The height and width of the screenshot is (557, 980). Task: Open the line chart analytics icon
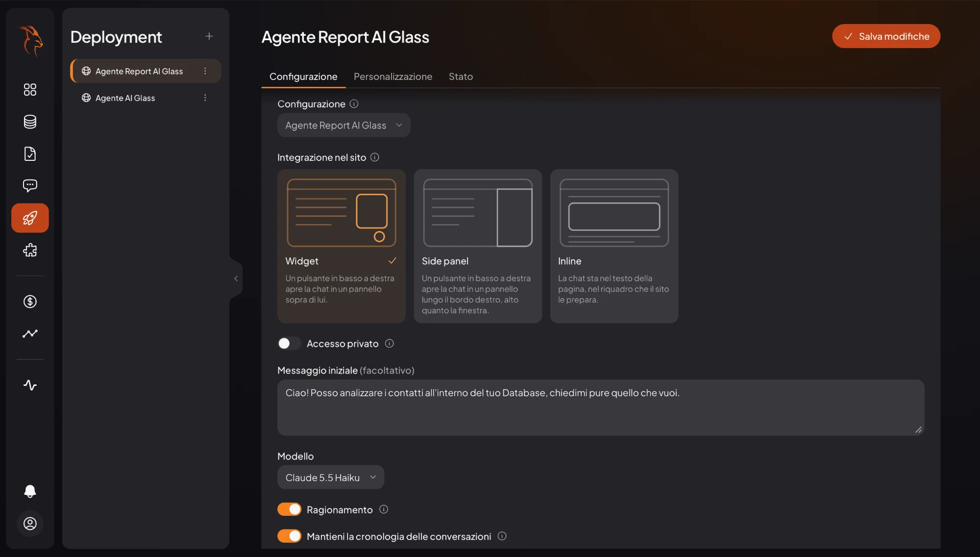pyautogui.click(x=30, y=333)
